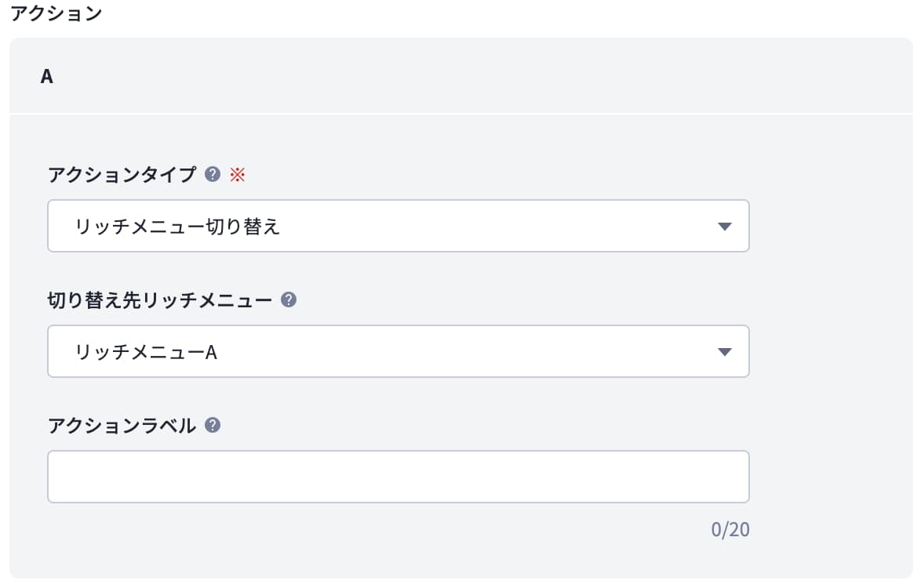The width and height of the screenshot is (921, 588).
Task: Click help icon beside アクションタイプ
Action: pos(212,174)
